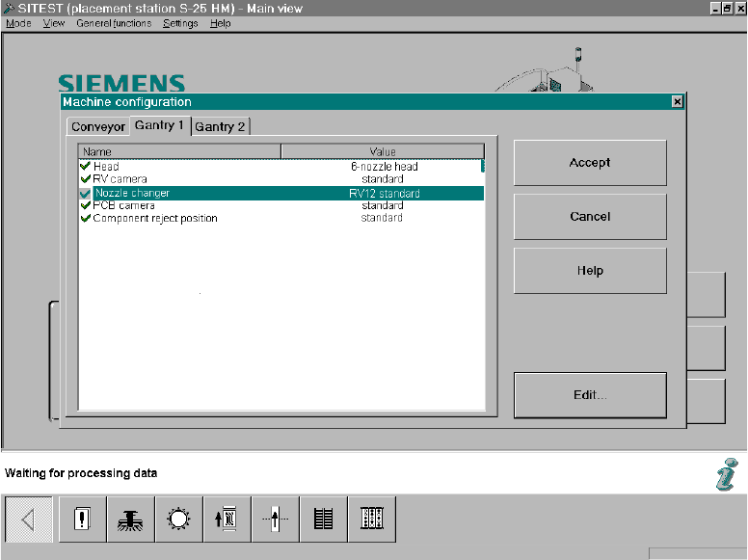748x560 pixels.
Task: Select the nozzle placement icon in toolbar
Action: [131, 520]
